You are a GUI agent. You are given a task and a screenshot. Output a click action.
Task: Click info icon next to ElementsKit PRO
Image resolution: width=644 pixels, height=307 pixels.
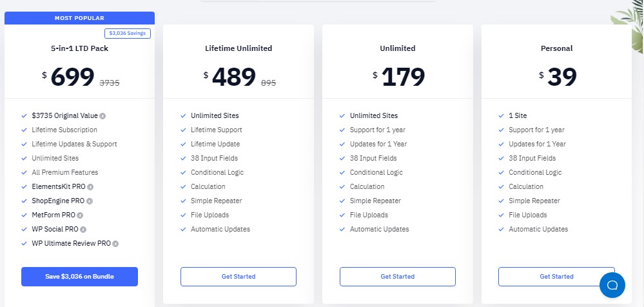[x=90, y=187]
